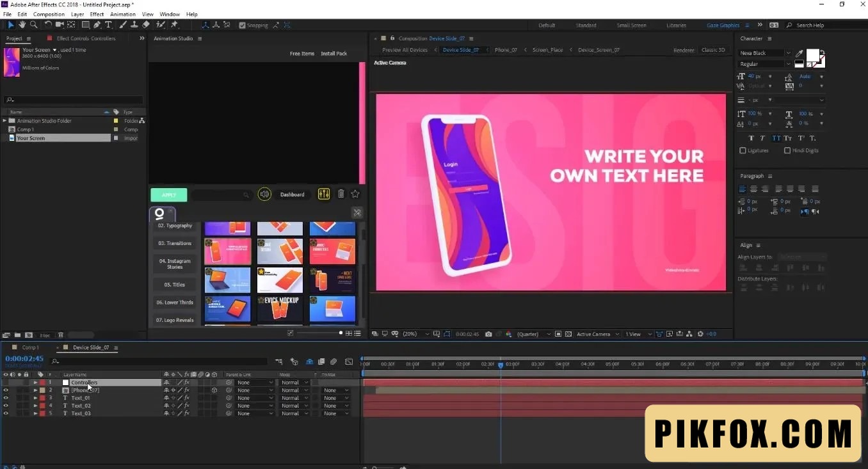
Task: Open the Animation Studio controls sliders icon
Action: pyautogui.click(x=323, y=194)
